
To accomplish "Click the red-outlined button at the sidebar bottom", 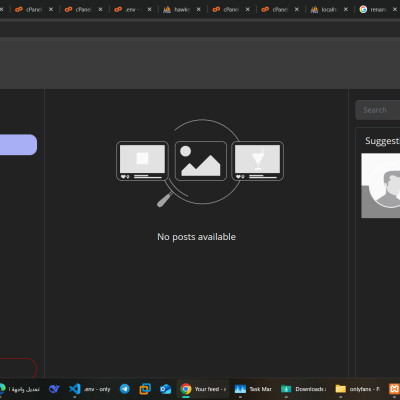I will point(18,368).
